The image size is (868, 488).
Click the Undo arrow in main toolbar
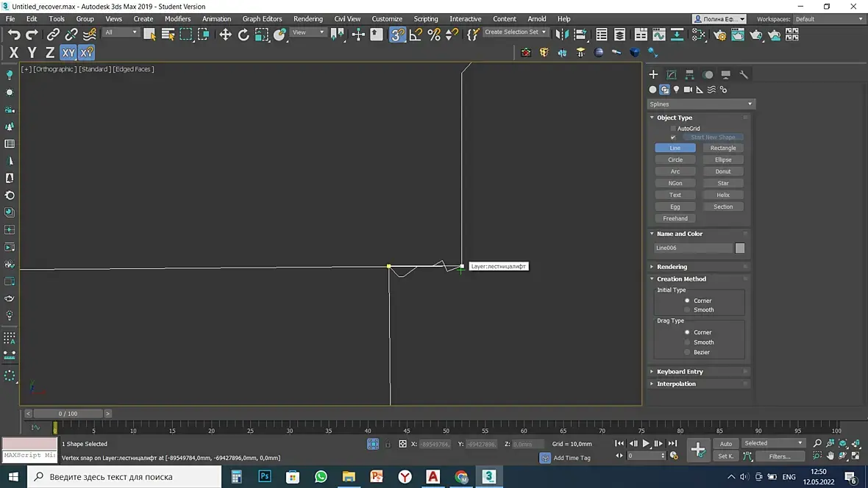click(x=14, y=35)
